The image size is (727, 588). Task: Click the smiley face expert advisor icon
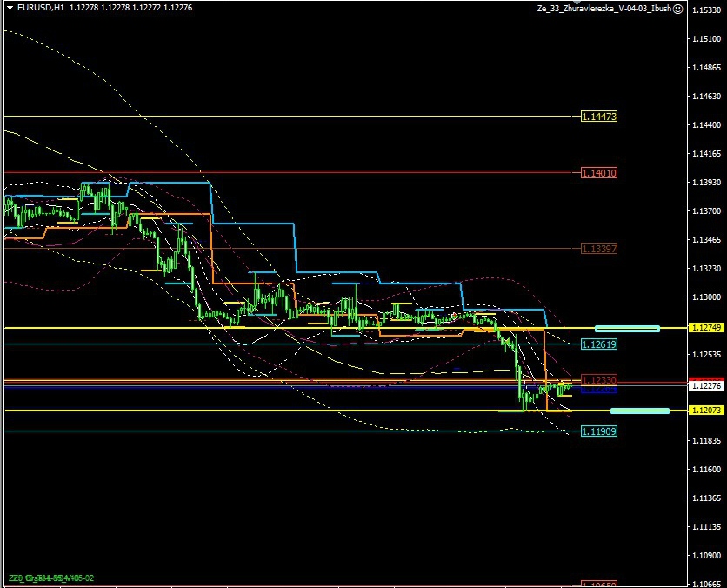(x=677, y=8)
